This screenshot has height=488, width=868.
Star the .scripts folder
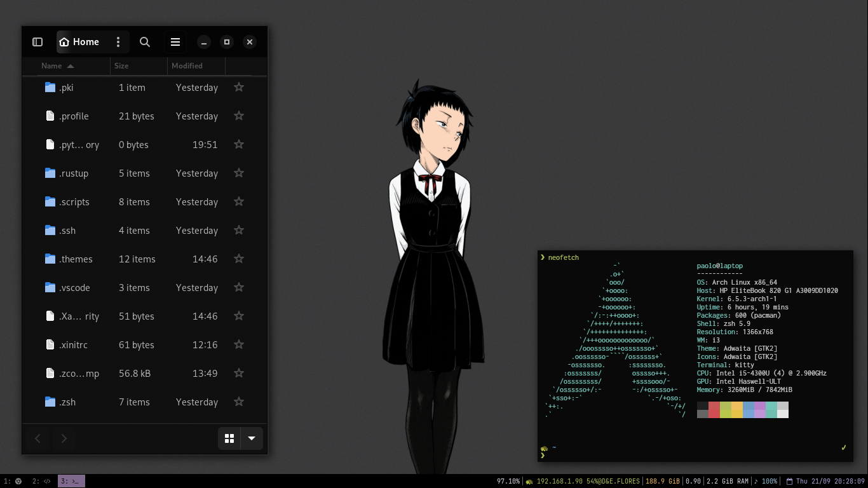click(x=239, y=201)
